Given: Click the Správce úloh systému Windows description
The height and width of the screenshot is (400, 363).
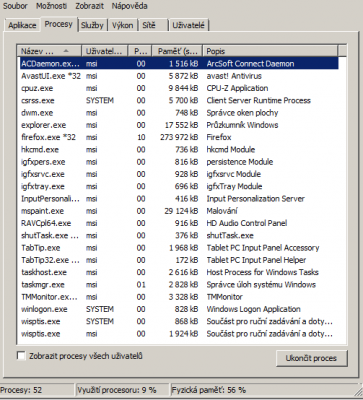Looking at the screenshot, I should (x=261, y=285).
